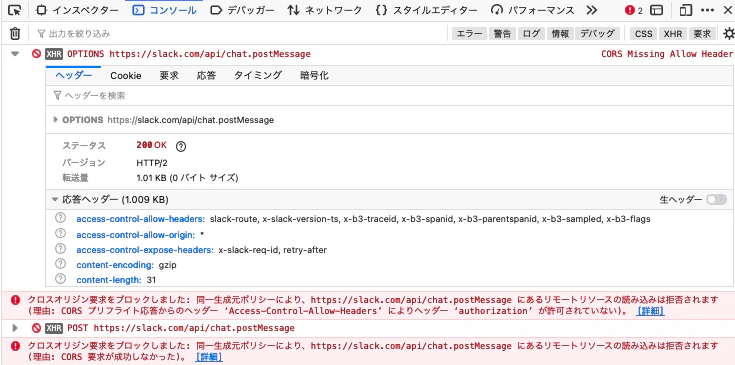The height and width of the screenshot is (365, 735).
Task: Click content-length header name
Action: pyautogui.click(x=109, y=280)
